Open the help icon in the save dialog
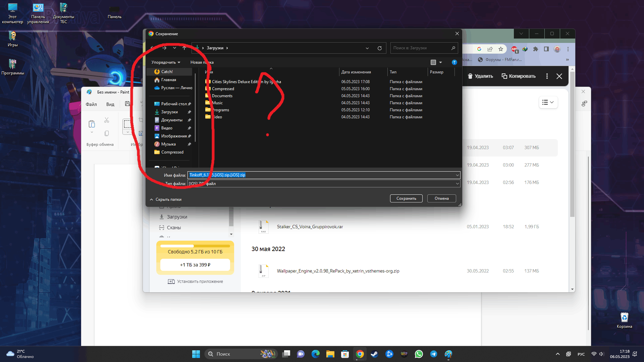644x362 pixels. click(x=454, y=62)
